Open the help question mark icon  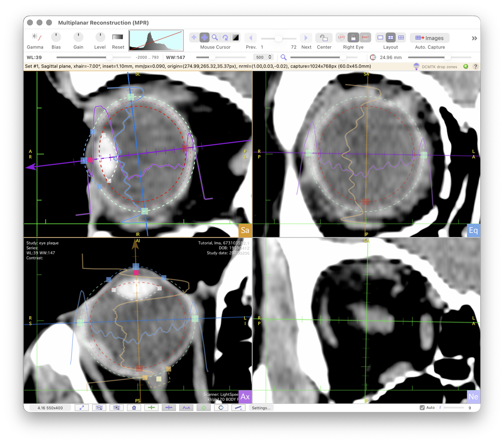(x=475, y=66)
